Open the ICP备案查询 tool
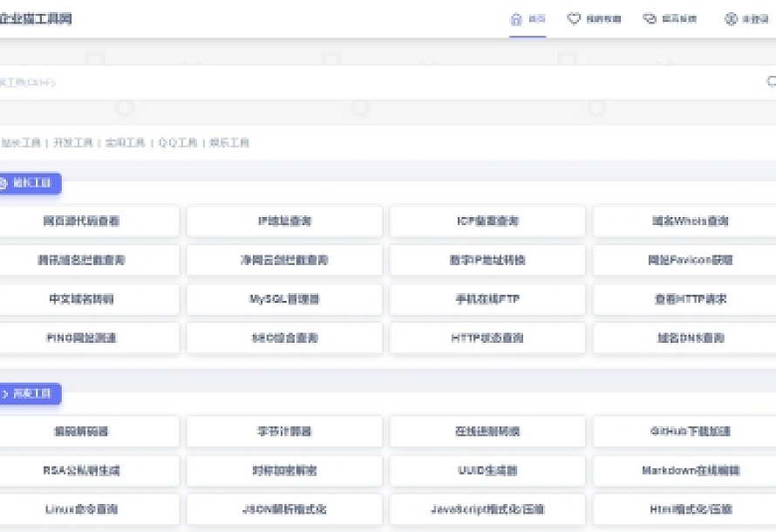776x532 pixels. (487, 222)
